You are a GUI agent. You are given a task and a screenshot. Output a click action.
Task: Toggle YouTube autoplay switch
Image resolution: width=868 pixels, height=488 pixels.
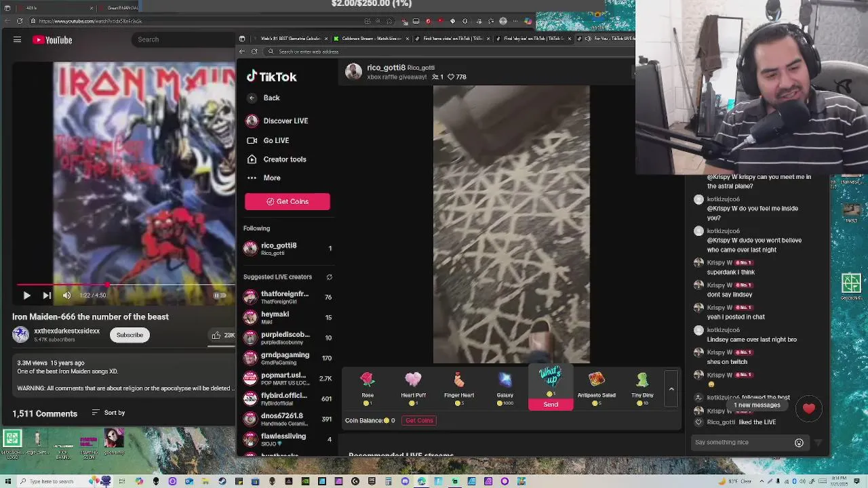pyautogui.click(x=219, y=296)
